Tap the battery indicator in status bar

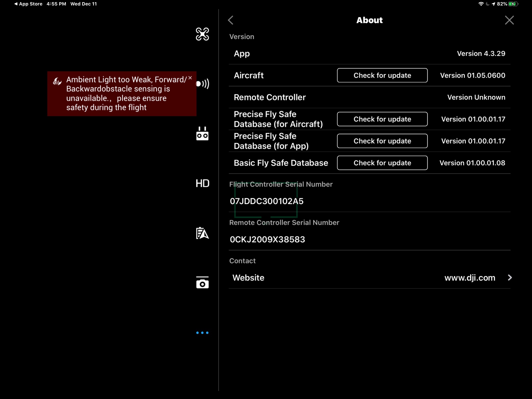pyautogui.click(x=513, y=4)
